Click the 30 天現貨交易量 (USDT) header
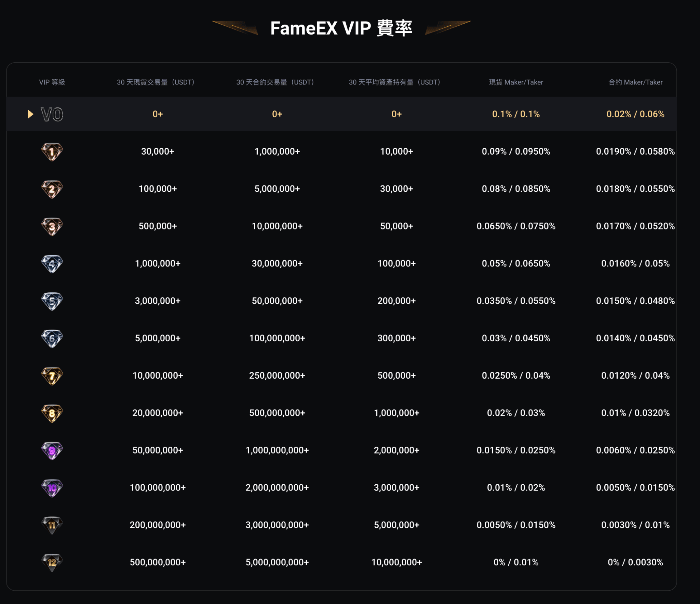Screen dimensions: 700x604 156,82
